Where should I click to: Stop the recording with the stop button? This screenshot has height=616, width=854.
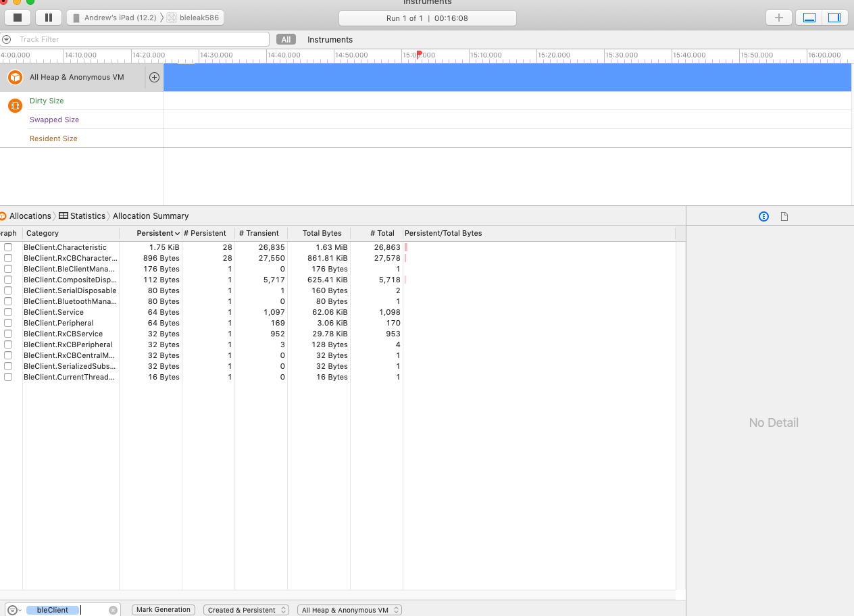(17, 17)
